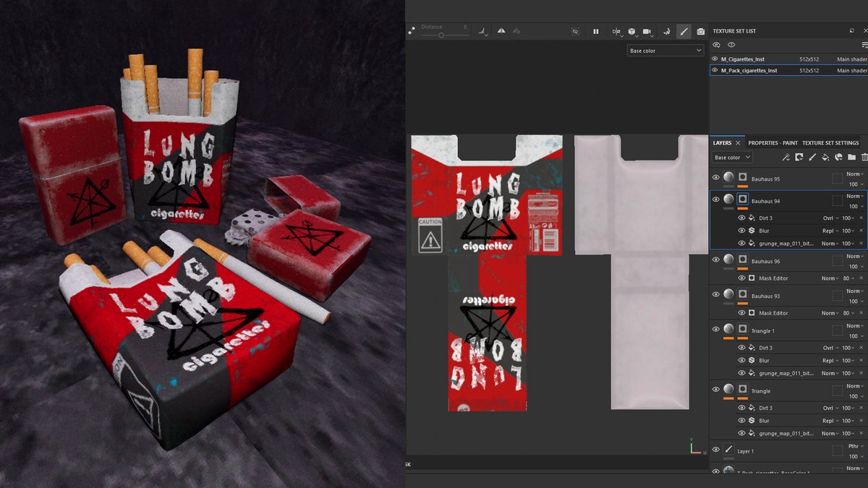
Task: Open Triangle 1 Norm blend mode dropdown
Action: coord(856,325)
